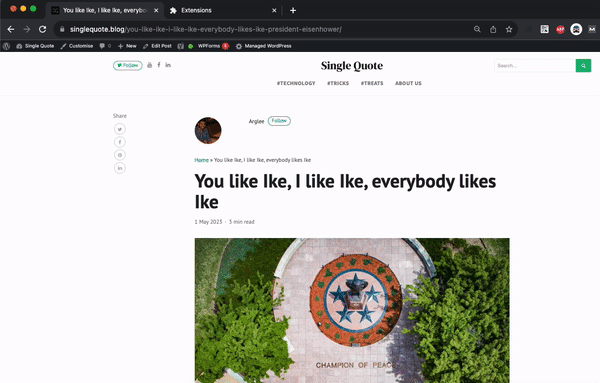This screenshot has width=600, height=383.
Task: Open the ABOUT US menu item
Action: (408, 83)
